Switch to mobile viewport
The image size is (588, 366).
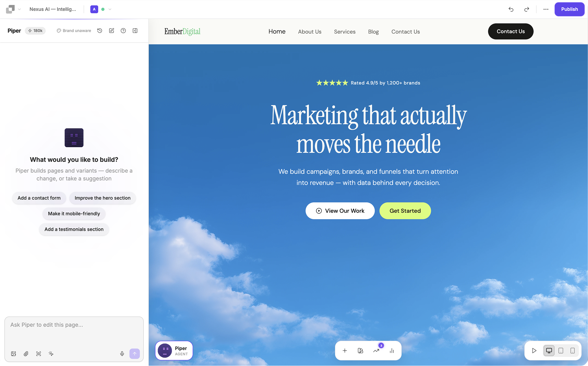click(x=572, y=351)
